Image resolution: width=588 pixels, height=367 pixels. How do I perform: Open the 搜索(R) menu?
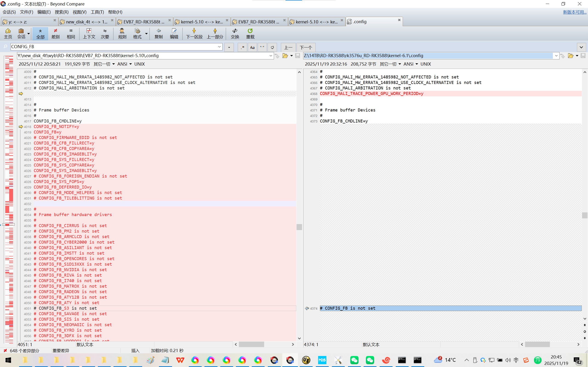point(62,12)
